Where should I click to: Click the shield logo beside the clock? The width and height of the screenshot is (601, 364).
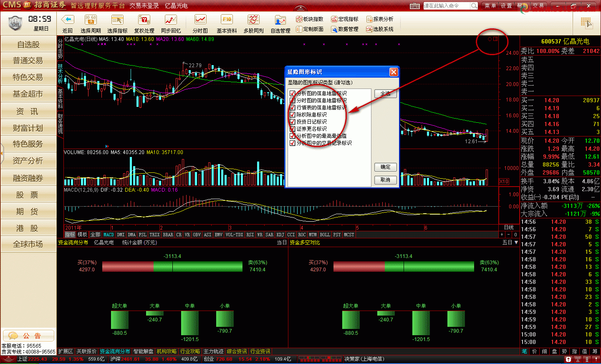(15, 23)
